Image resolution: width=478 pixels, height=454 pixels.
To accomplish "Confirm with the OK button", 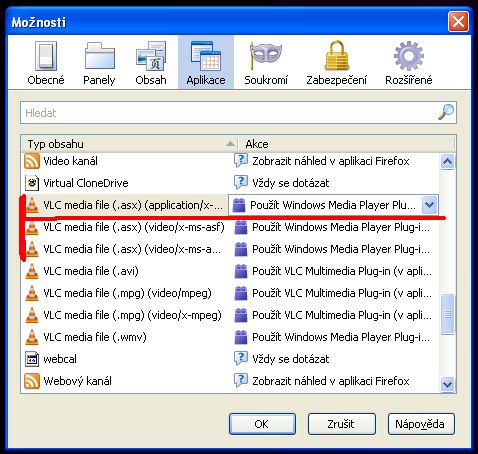I will point(262,424).
